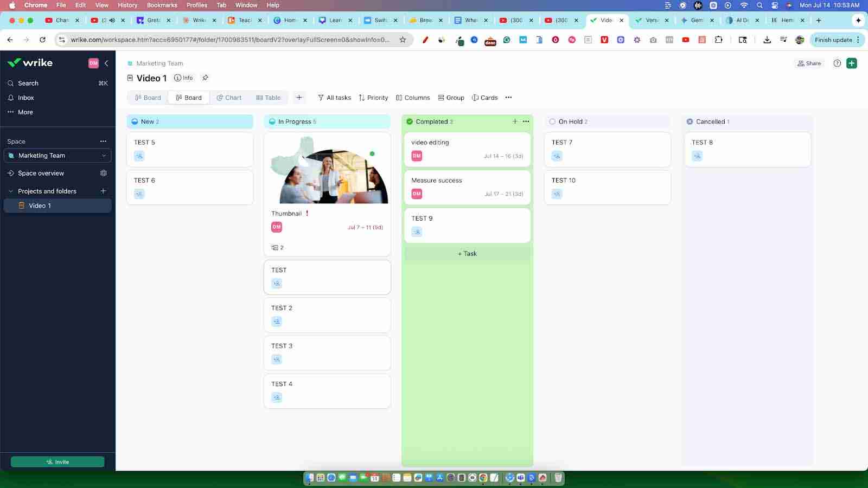Open the Chrome History menu
The image size is (868, 488).
click(x=127, y=5)
